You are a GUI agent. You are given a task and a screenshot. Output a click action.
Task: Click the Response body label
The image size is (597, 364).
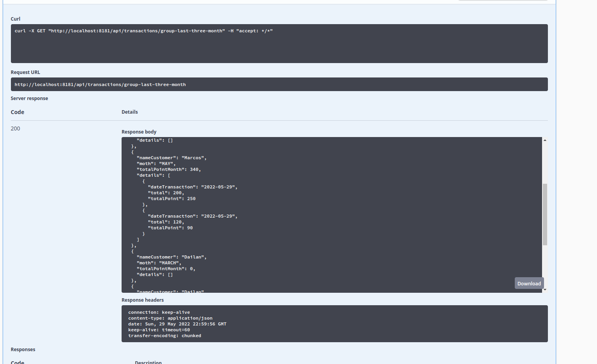click(x=139, y=132)
